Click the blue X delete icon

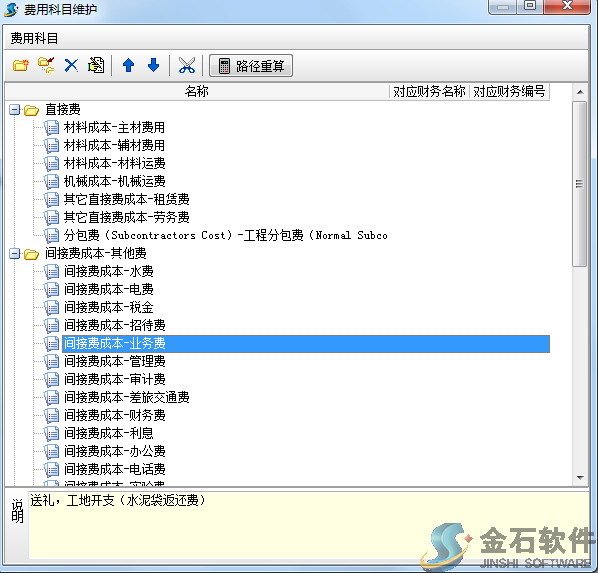[71, 66]
